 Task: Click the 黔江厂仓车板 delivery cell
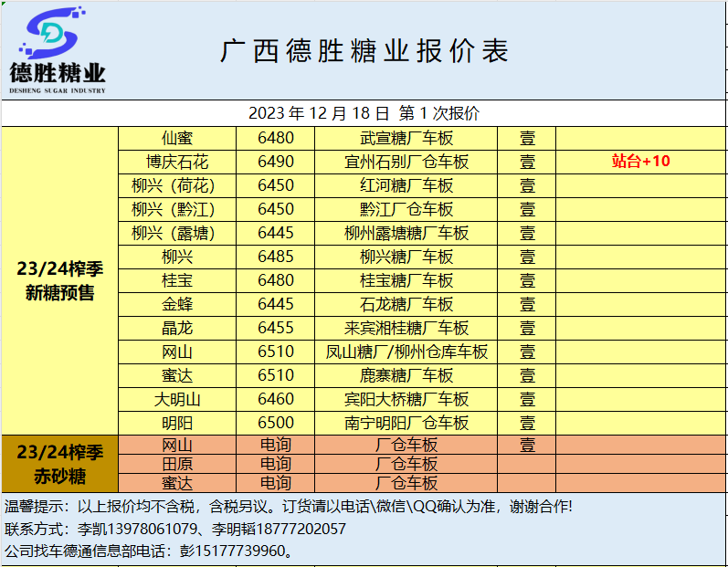[x=406, y=210]
